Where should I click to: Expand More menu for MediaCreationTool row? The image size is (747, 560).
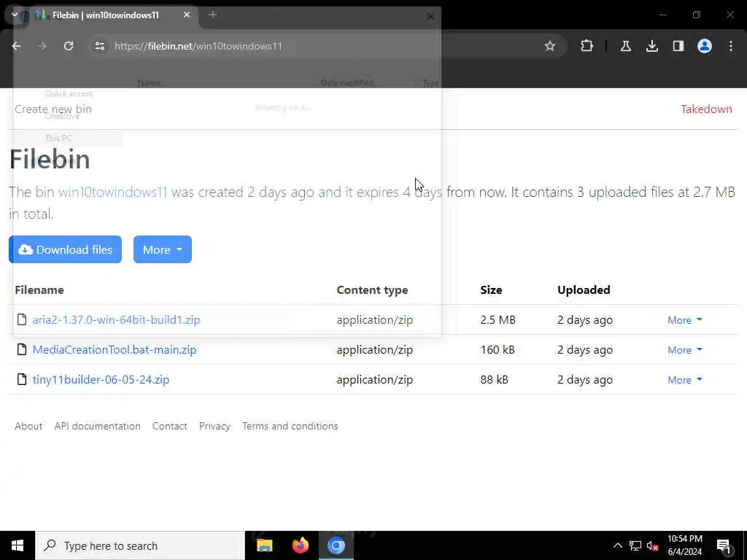(684, 350)
